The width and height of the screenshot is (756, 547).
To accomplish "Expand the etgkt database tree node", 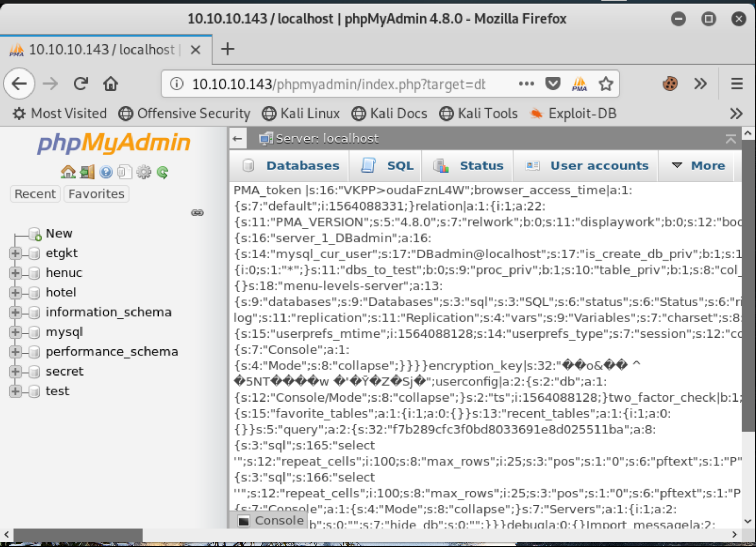I will pyautogui.click(x=15, y=253).
